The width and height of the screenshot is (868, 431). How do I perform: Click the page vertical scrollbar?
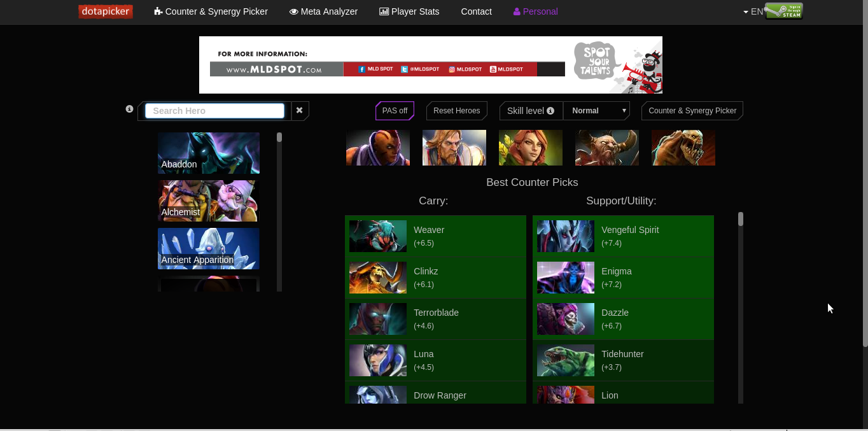point(865,173)
